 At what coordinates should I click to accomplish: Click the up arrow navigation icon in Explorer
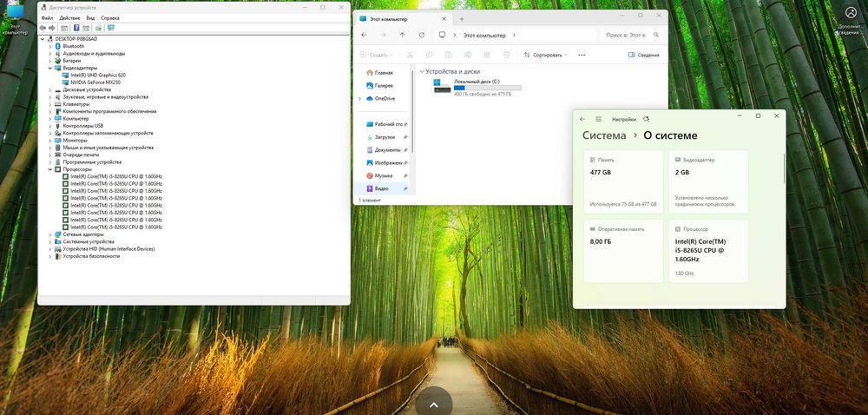click(x=403, y=35)
